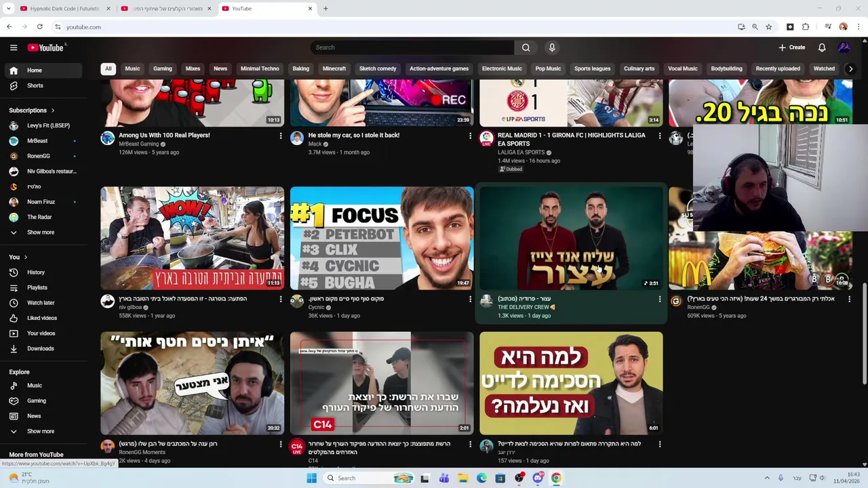Open the Subscriptions section chevron
The width and height of the screenshot is (868, 488).
[x=52, y=110]
